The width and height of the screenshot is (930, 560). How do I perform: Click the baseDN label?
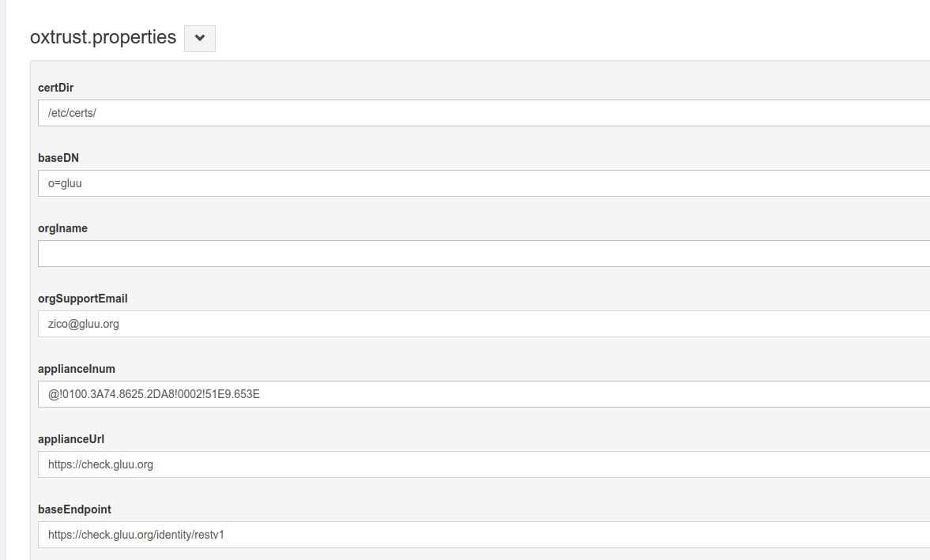[x=58, y=158]
